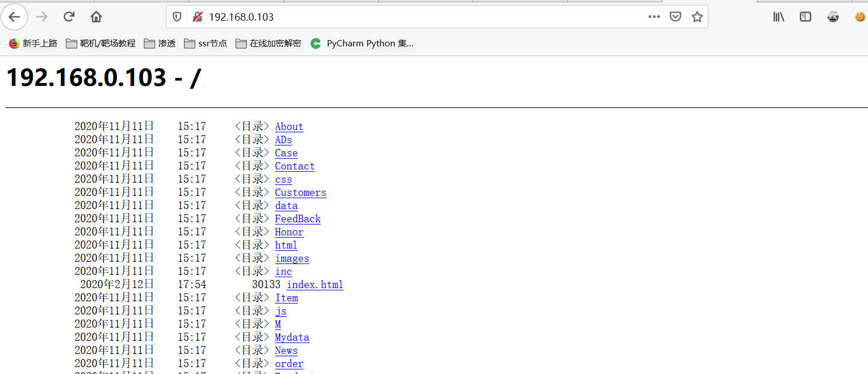Open the ADs directory link
This screenshot has height=374, width=868.
pyautogui.click(x=283, y=140)
